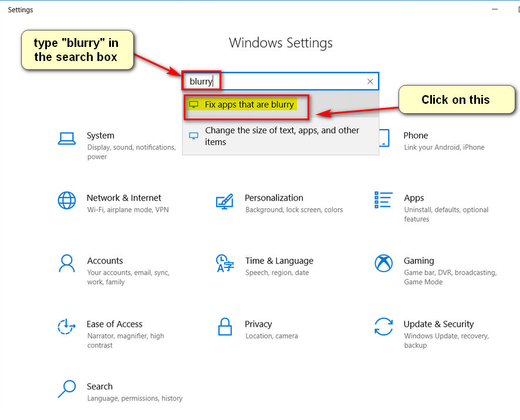The width and height of the screenshot is (520, 420).
Task: Go to Network & Internet title
Action: pos(124,198)
